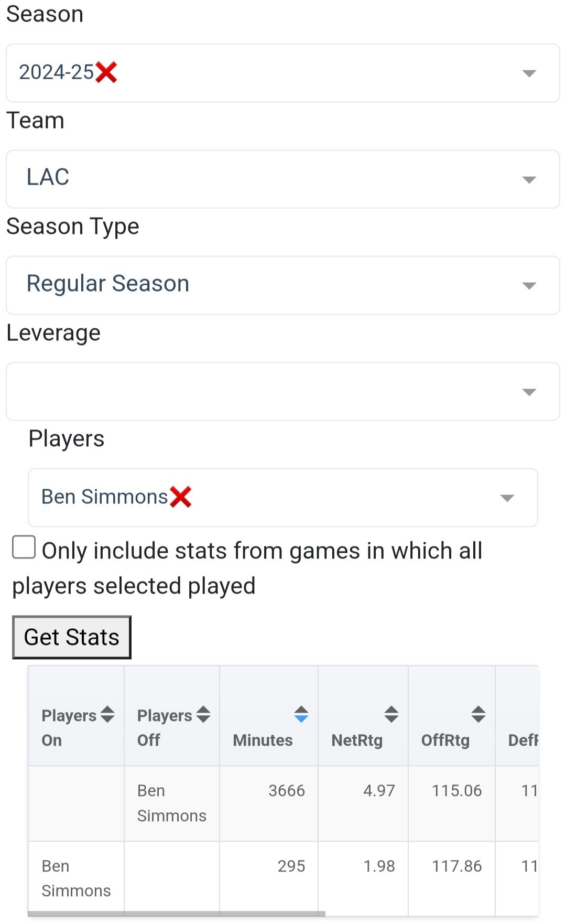This screenshot has width=566, height=924.
Task: Sort table by NetRtg column
Action: pos(391,714)
